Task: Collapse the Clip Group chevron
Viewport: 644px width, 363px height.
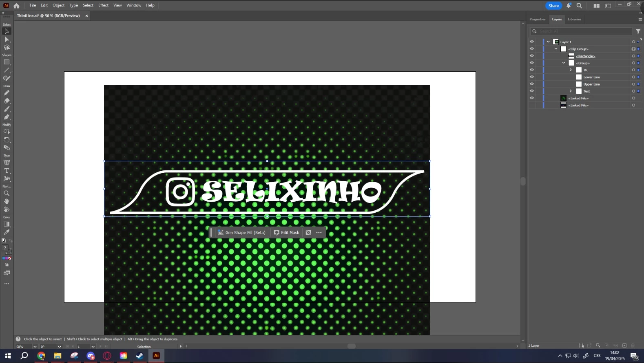Action: coord(556,49)
